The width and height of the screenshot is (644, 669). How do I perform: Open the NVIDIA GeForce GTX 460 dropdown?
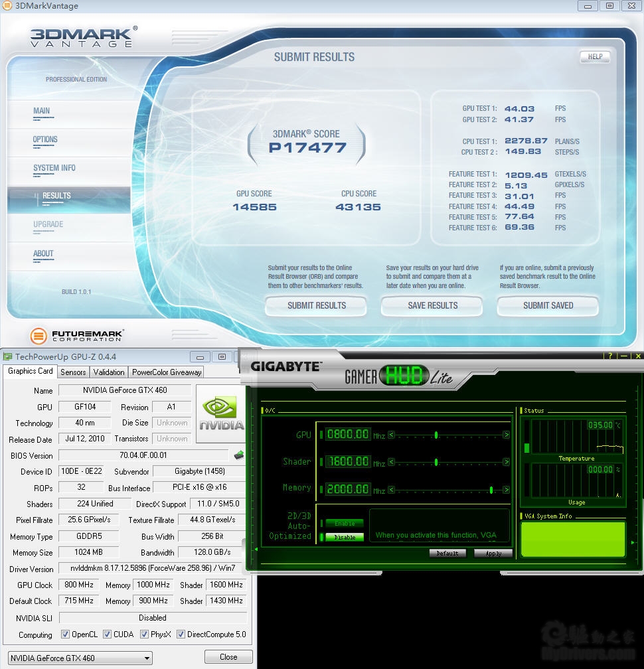pos(80,658)
